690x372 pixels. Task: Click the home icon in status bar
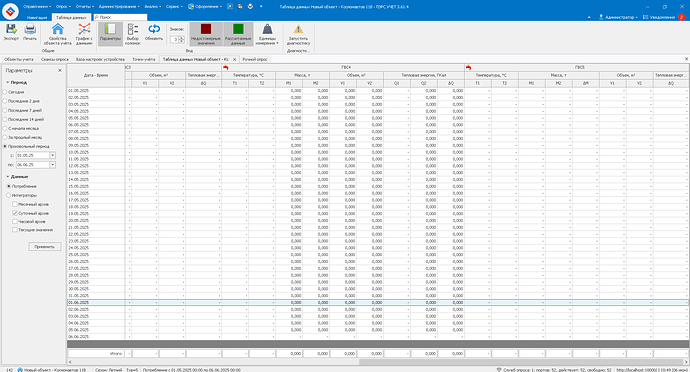point(20,370)
